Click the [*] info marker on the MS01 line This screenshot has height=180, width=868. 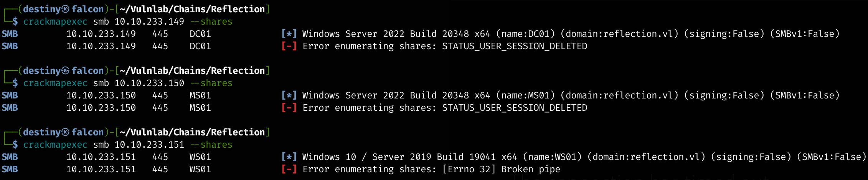(289, 95)
